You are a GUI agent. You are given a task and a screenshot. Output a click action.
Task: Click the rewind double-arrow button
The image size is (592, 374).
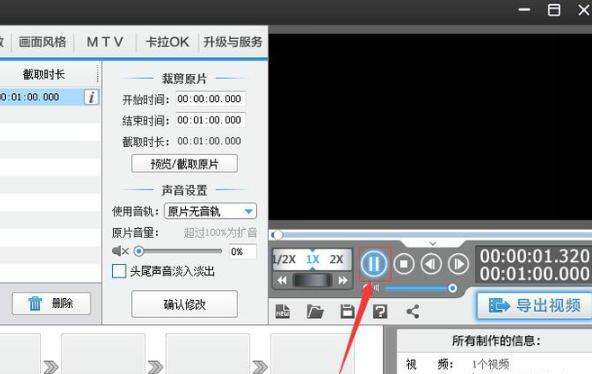coord(282,280)
